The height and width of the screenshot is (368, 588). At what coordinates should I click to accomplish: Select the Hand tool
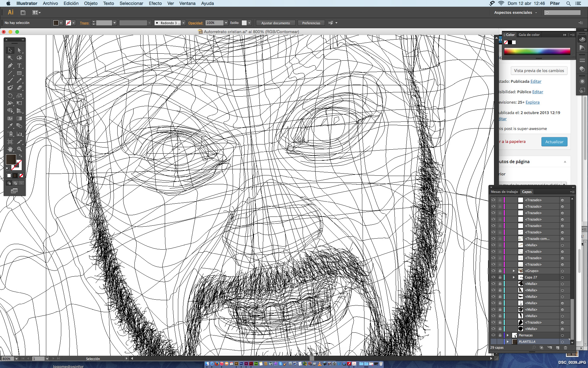click(10, 149)
